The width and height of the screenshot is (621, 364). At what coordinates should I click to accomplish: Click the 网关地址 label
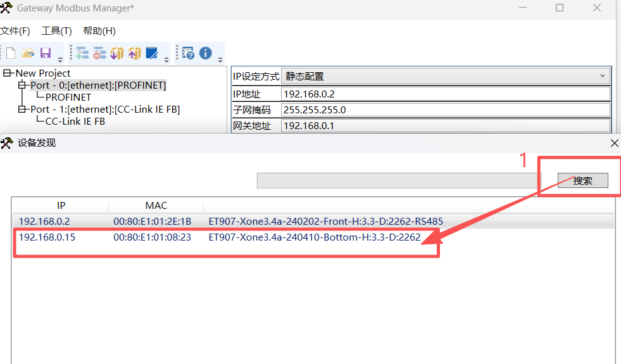(251, 126)
